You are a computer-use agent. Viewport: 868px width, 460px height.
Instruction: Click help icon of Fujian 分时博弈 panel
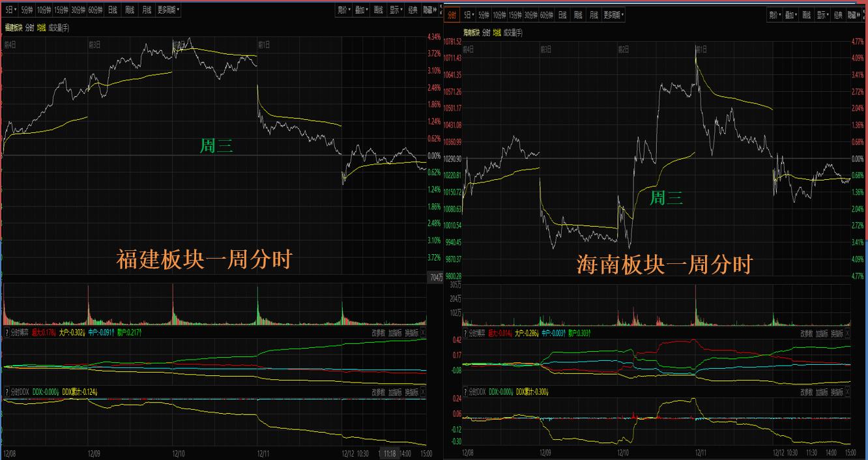coord(7,332)
